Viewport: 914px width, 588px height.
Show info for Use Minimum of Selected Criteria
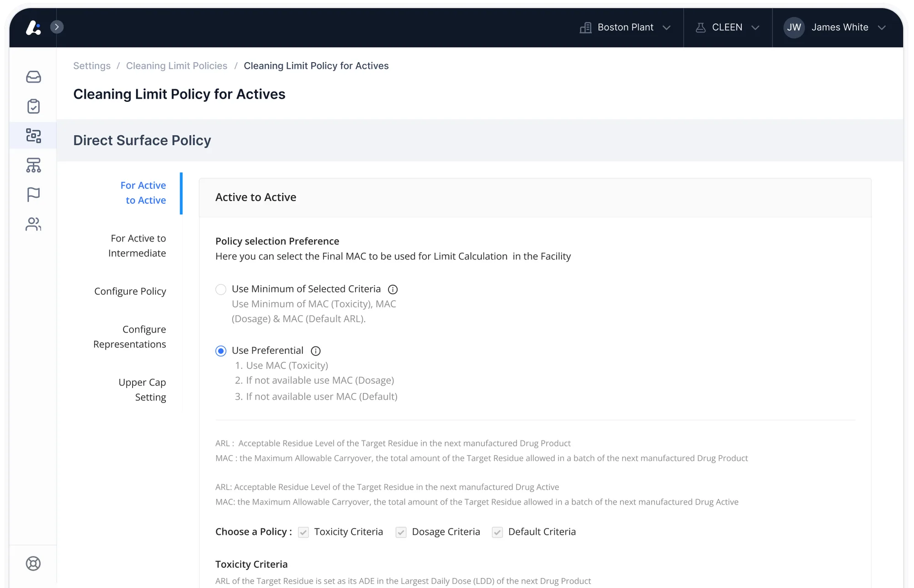click(393, 289)
